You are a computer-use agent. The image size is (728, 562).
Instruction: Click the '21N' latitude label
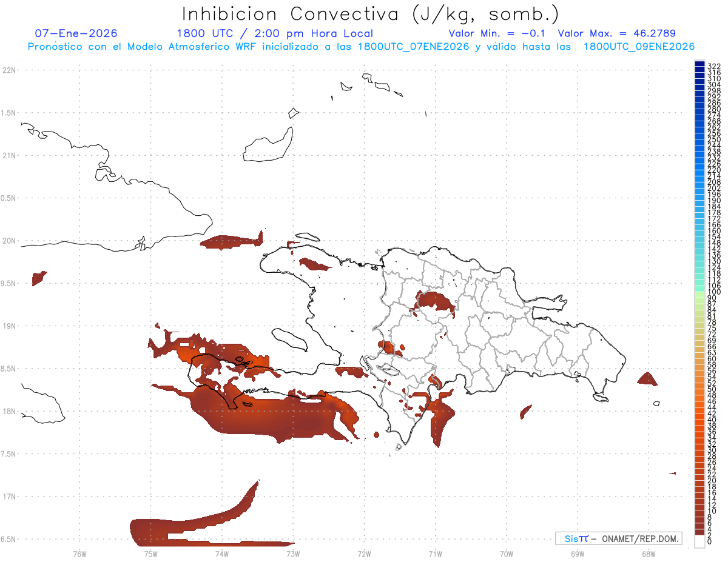tap(9, 155)
